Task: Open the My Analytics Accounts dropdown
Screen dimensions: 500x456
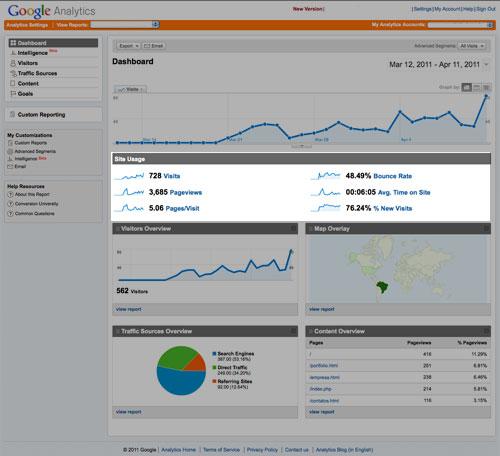Action: (x=461, y=25)
